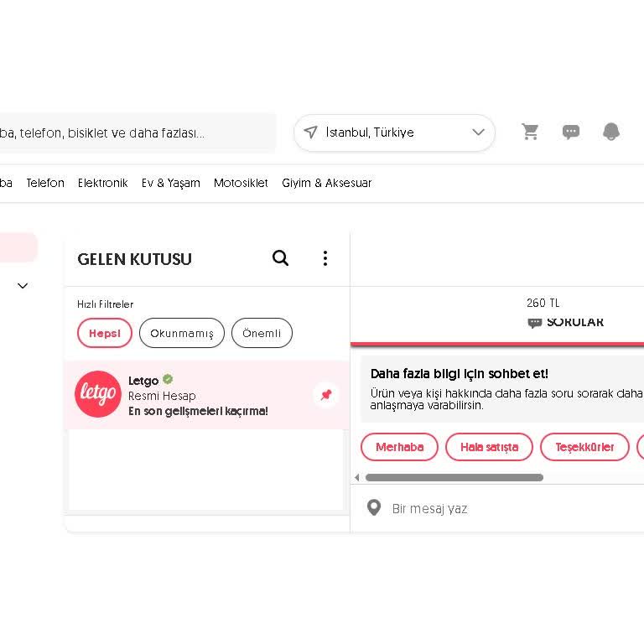Filter messages by Önemli
The image size is (644, 644).
click(x=262, y=333)
